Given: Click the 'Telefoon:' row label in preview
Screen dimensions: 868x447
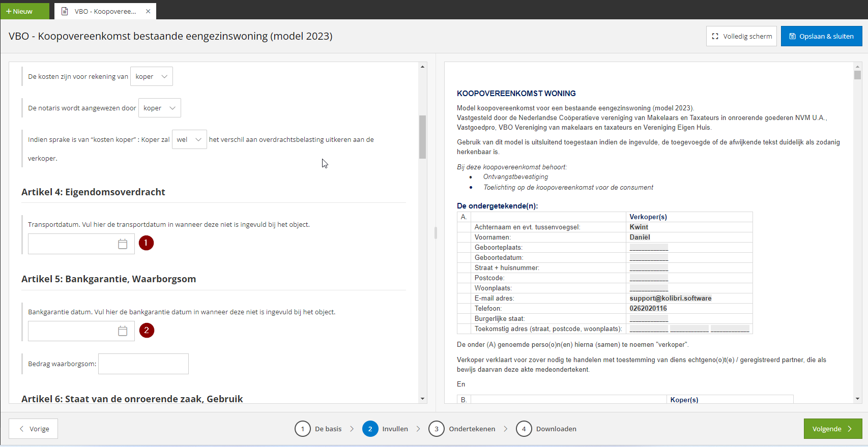Looking at the screenshot, I should (x=488, y=308).
